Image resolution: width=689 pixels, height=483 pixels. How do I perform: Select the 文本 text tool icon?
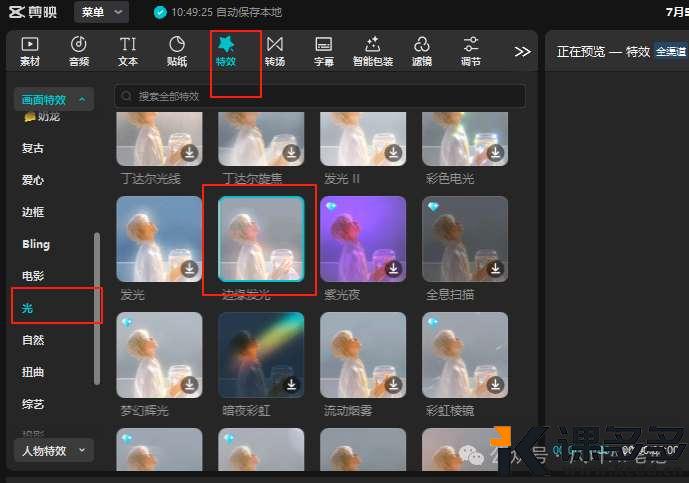[x=128, y=51]
